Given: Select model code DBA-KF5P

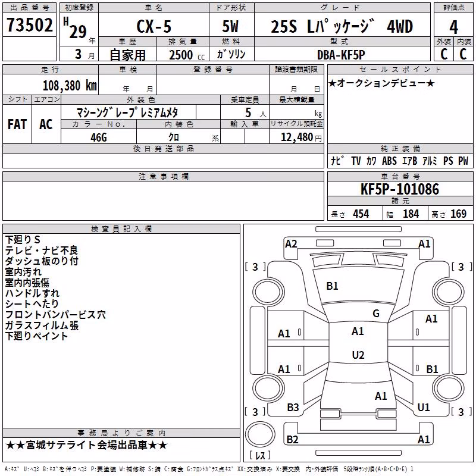Looking at the screenshot, I should pyautogui.click(x=341, y=55).
